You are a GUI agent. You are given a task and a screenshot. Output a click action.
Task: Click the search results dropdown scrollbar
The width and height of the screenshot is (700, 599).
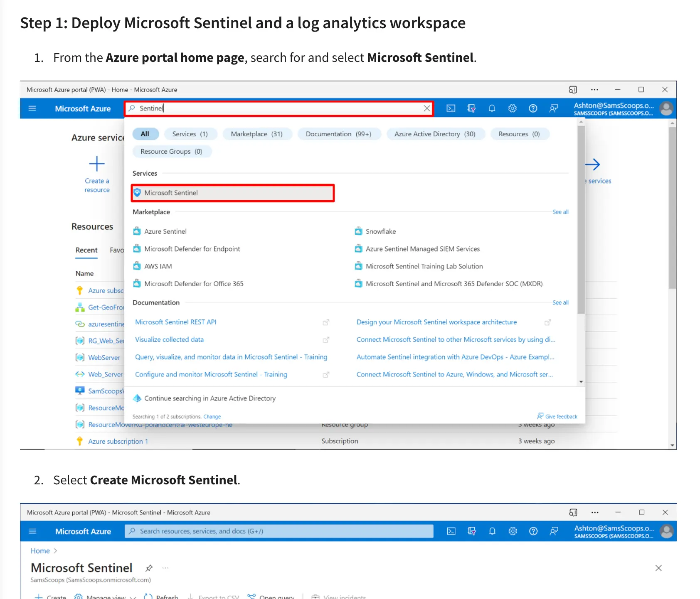click(581, 220)
